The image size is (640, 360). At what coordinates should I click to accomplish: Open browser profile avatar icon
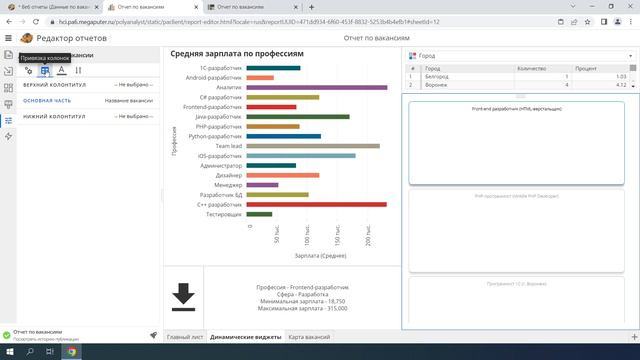coord(618,22)
